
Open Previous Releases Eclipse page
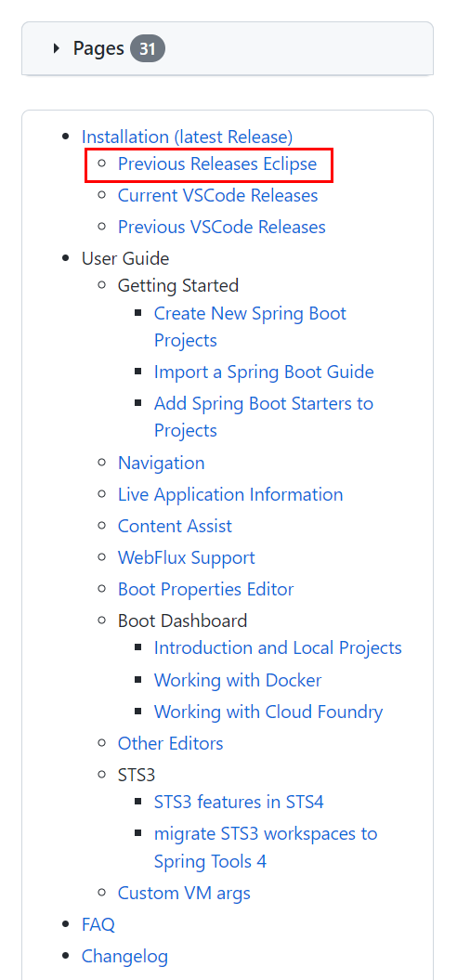click(217, 164)
